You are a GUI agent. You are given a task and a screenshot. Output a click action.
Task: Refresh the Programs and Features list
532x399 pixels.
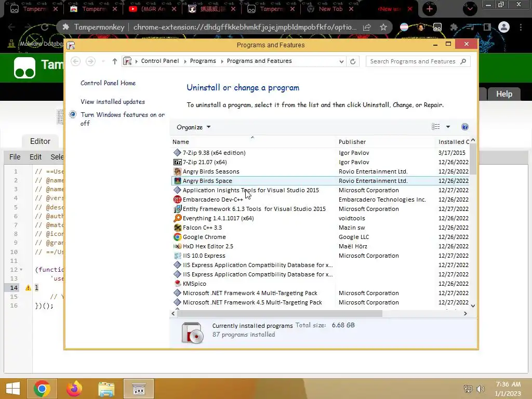tap(353, 61)
